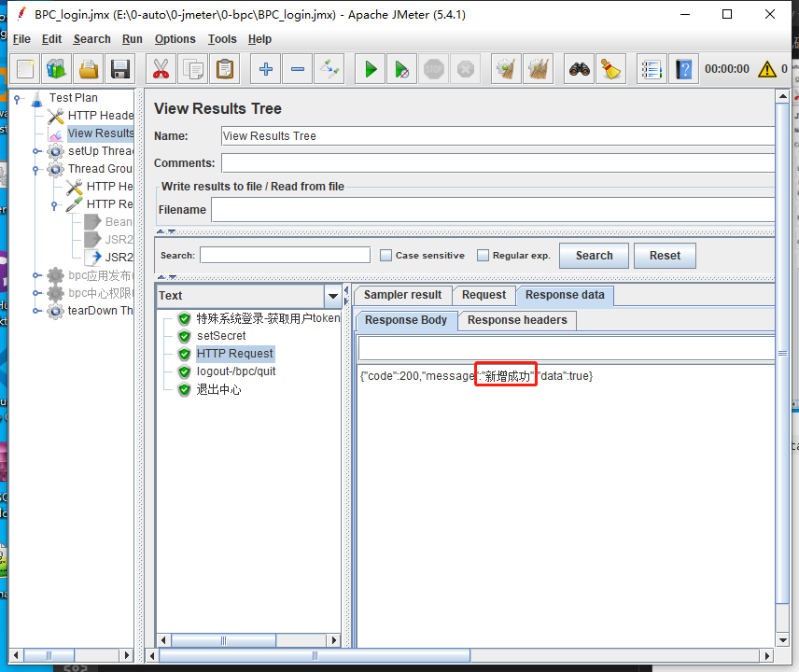Collapse the Thread Group node
The height and width of the screenshot is (672, 799).
tap(35, 169)
